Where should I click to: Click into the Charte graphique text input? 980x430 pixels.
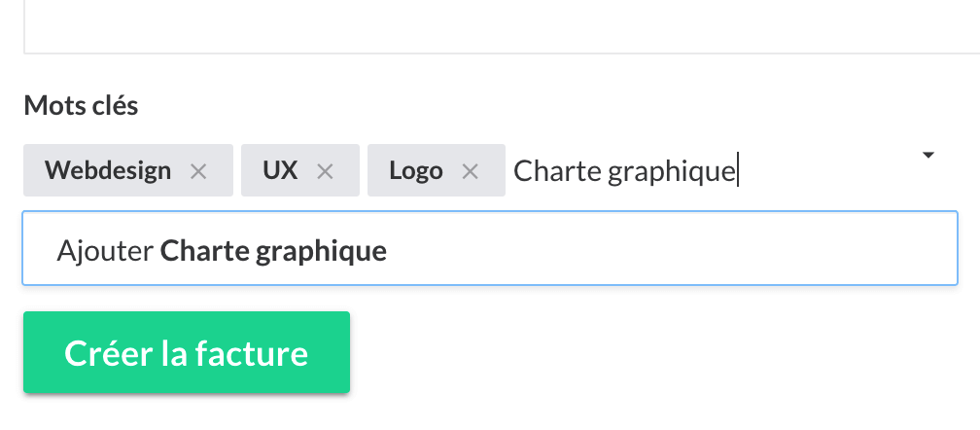click(x=625, y=171)
